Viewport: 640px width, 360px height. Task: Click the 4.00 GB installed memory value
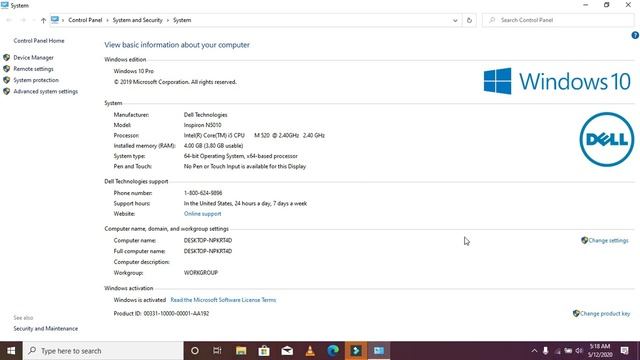pyautogui.click(x=213, y=146)
